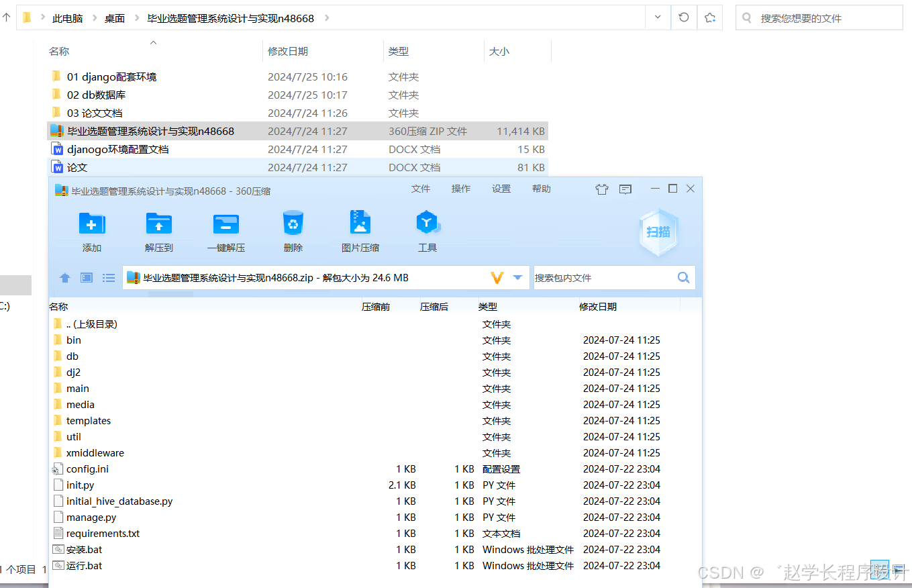912x588 pixels.
Task: Click the breadcrumb chevron after 毕业选题管理系统设计与实现n48668
Action: (x=326, y=18)
